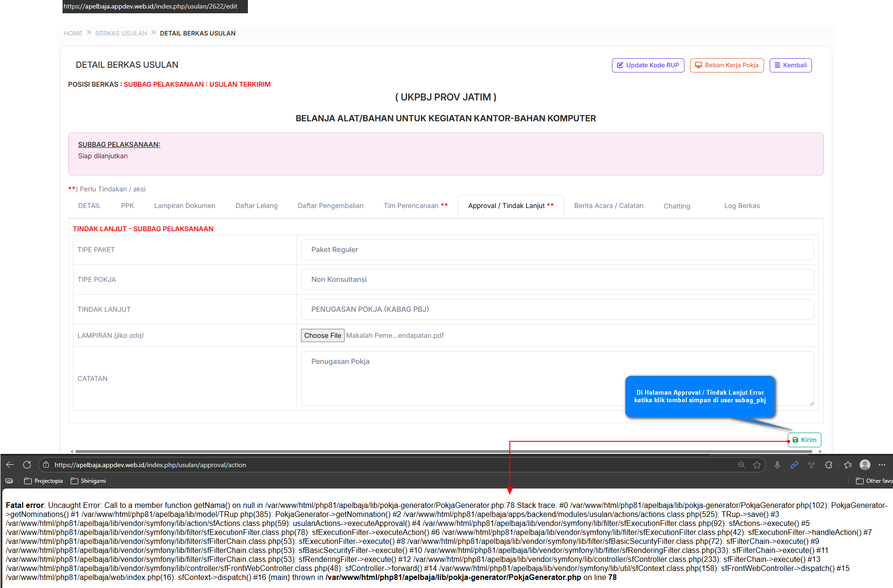Click the Update Kode RUP button
The height and width of the screenshot is (588, 893).
(x=648, y=65)
